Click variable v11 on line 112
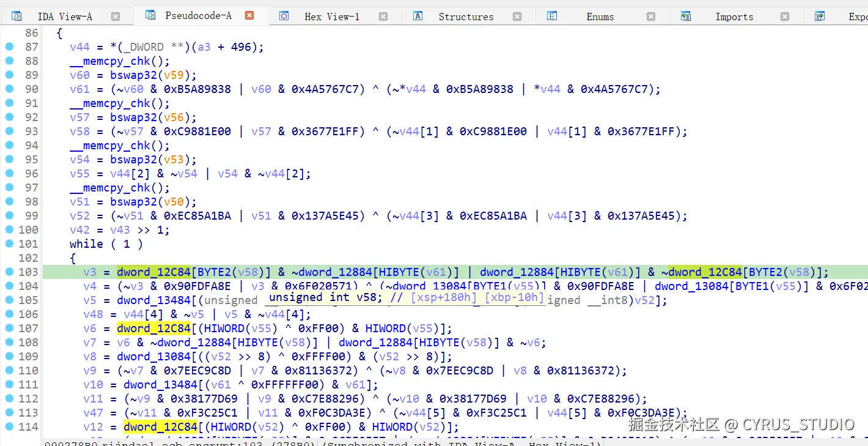 point(93,398)
